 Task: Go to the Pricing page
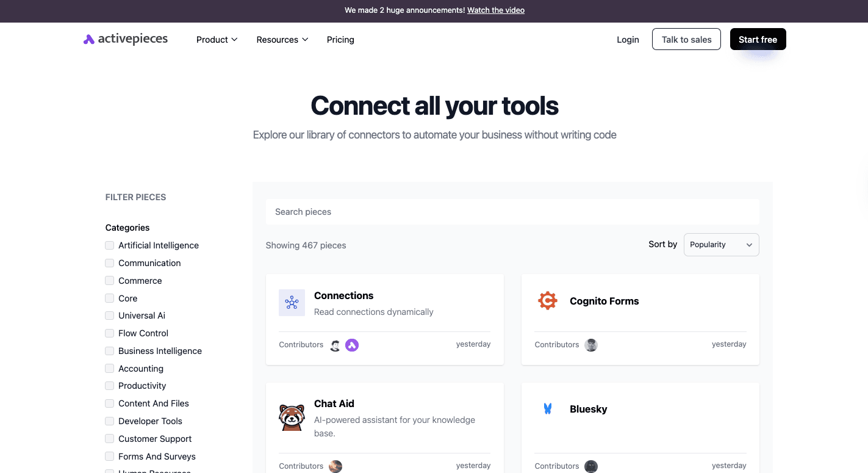point(340,40)
